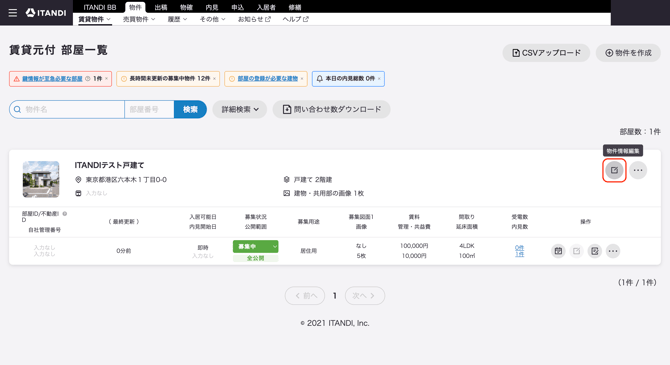This screenshot has height=365, width=670.
Task: Click the 4LDK layout value
Action: pyautogui.click(x=467, y=246)
